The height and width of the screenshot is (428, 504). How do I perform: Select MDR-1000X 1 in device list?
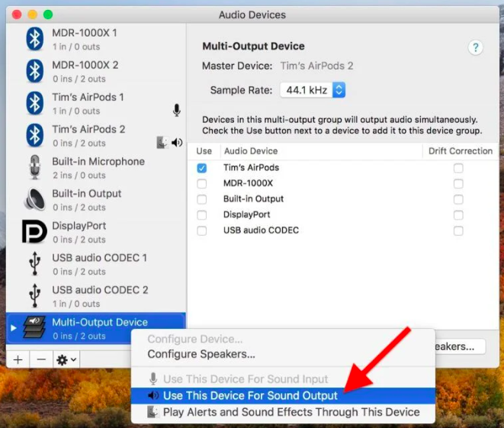click(96, 39)
